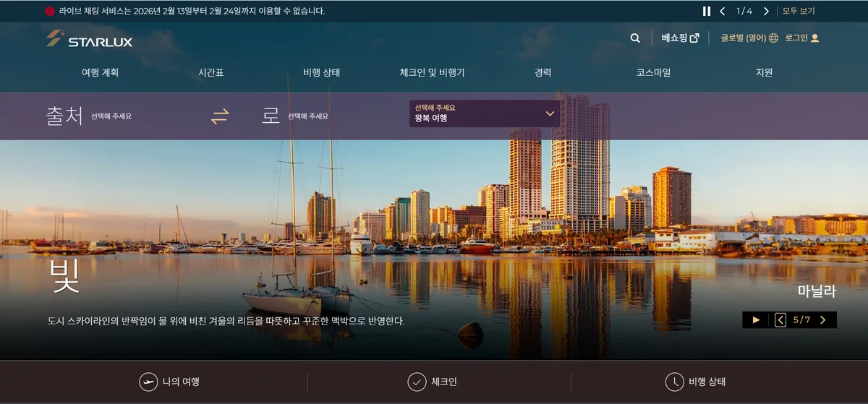Open 체크인 quick link at bottom
868x404 pixels.
433,382
